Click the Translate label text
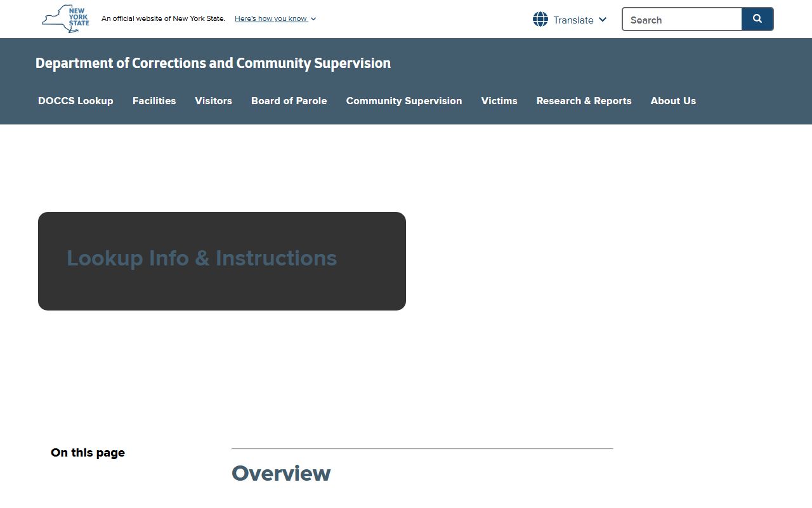The width and height of the screenshot is (812, 508). coord(573,20)
